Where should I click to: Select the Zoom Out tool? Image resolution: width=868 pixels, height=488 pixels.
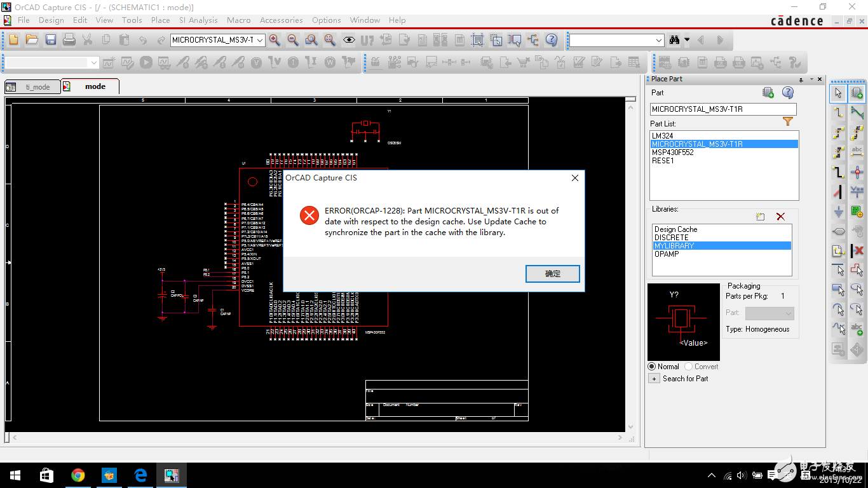point(294,39)
